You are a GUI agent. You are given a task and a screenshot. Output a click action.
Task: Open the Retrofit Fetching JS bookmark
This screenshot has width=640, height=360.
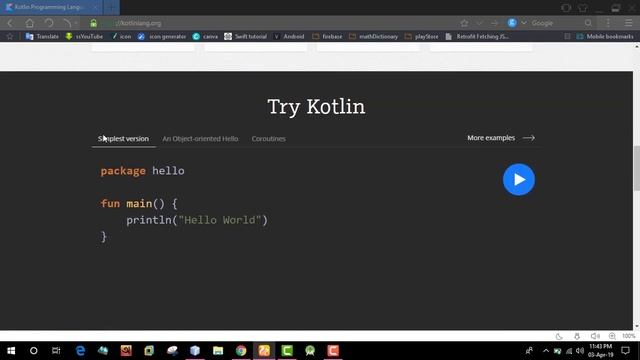click(x=477, y=36)
